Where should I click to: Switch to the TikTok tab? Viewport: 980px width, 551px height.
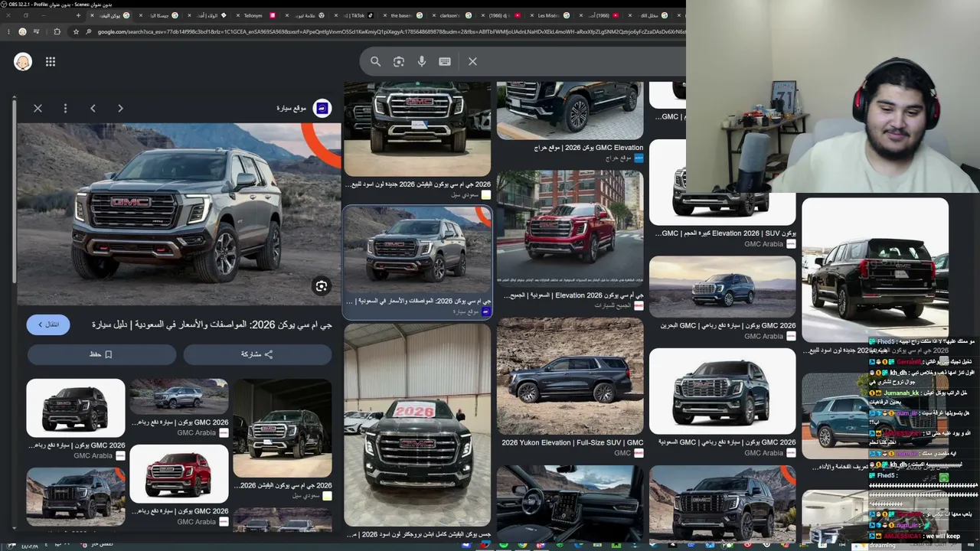coord(360,15)
